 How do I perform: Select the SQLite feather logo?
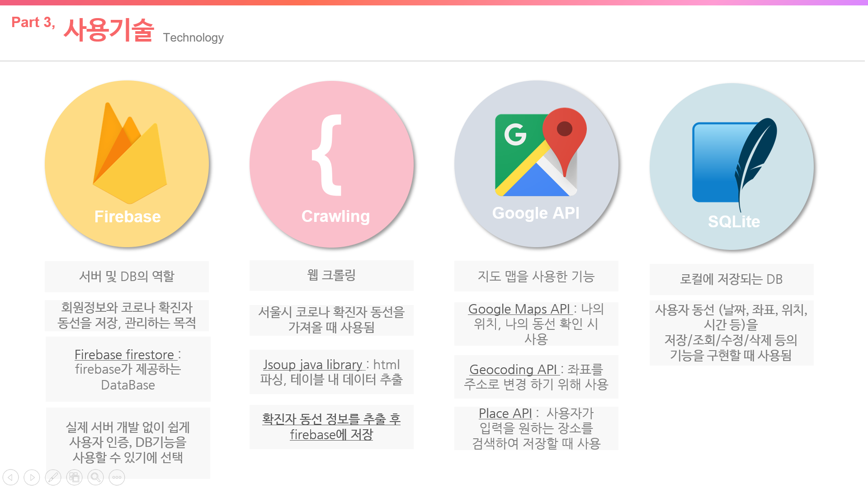tap(734, 164)
